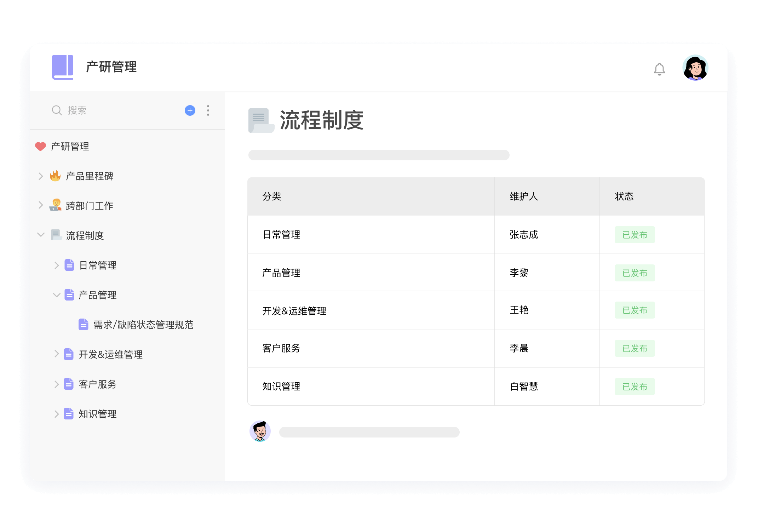758x532 pixels.
Task: Click the search input field
Action: point(106,110)
